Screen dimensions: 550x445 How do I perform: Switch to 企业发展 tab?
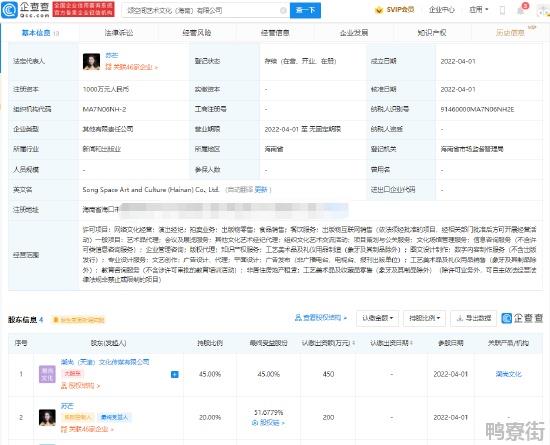pos(354,33)
